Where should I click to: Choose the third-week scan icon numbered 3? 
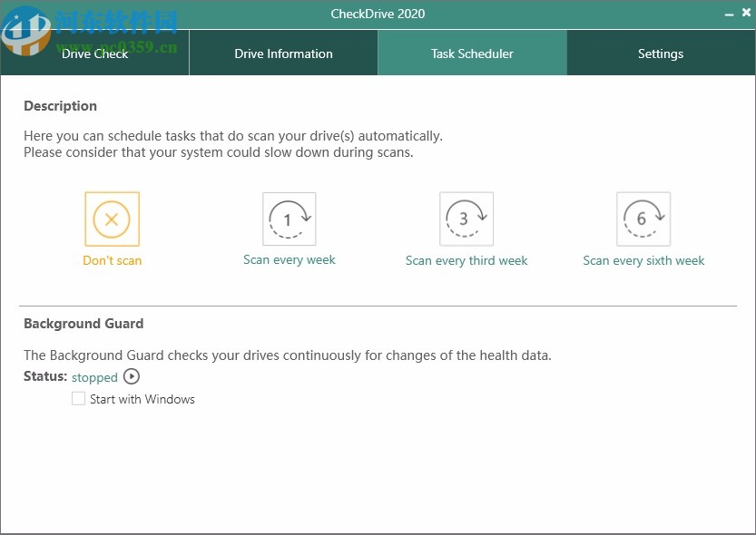click(466, 219)
